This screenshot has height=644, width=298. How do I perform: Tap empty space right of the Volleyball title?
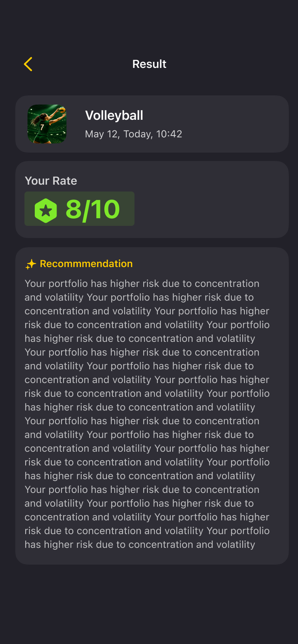point(214,115)
